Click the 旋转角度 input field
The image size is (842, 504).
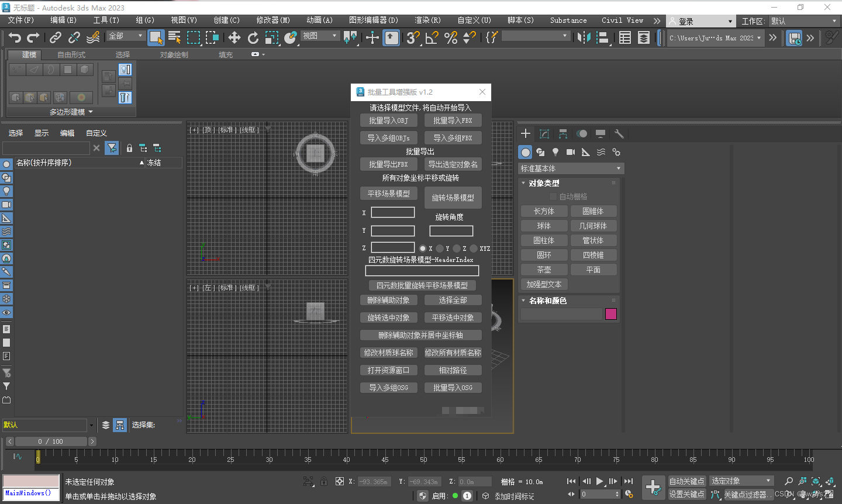tap(451, 231)
